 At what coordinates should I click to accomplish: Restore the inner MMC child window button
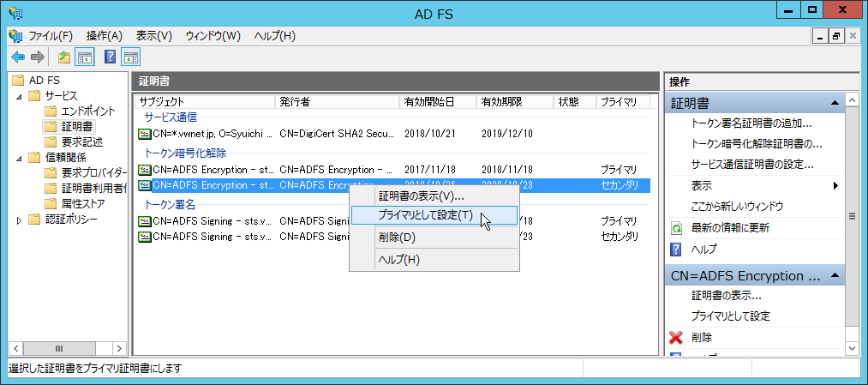836,37
